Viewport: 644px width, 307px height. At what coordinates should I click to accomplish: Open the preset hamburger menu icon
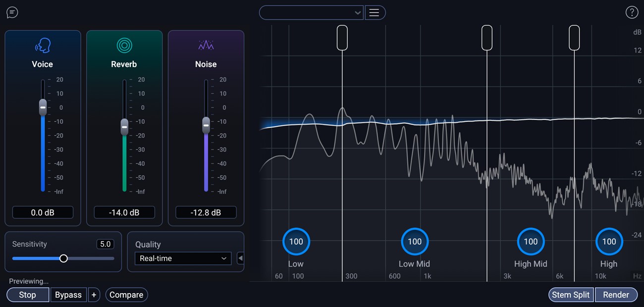tap(375, 12)
